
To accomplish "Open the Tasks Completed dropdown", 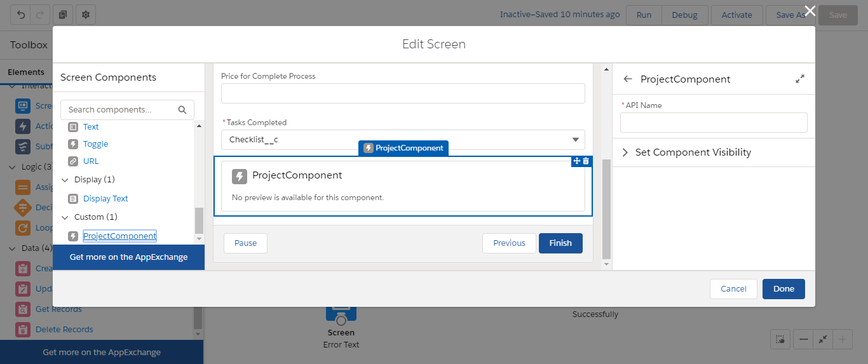I will [403, 140].
